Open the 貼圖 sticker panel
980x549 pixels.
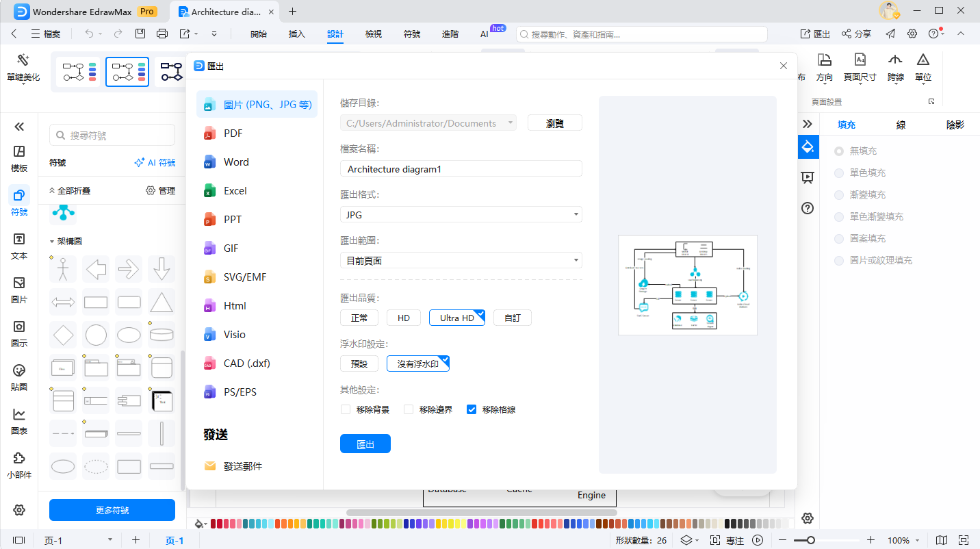[x=19, y=376]
